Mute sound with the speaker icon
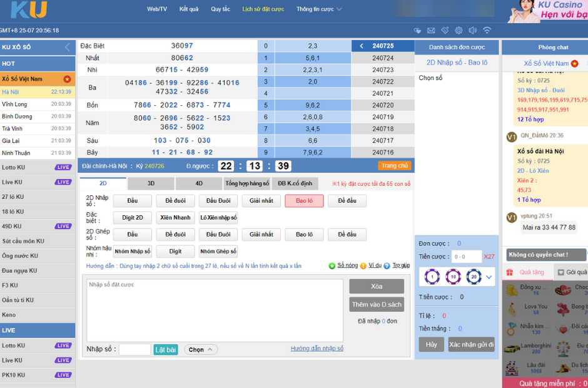The width and height of the screenshot is (588, 388). pyautogui.click(x=472, y=31)
